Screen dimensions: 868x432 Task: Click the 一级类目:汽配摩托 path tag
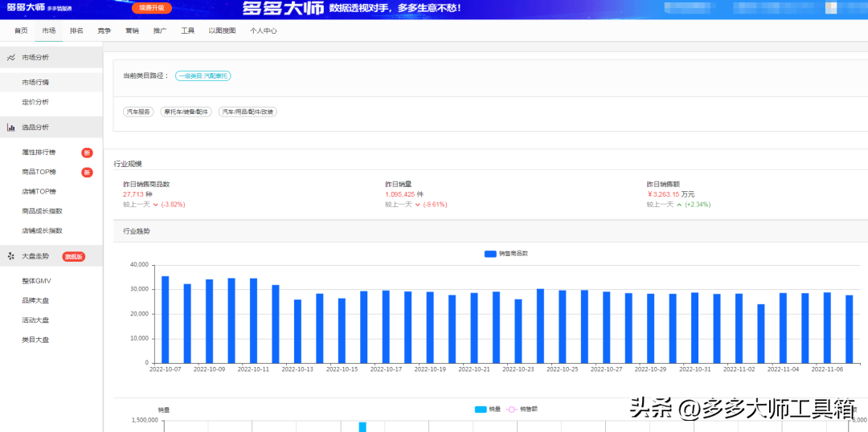point(203,75)
